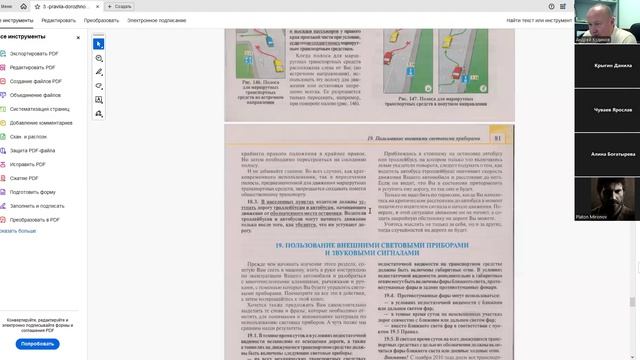Click the Рис. 147 figure caption
This screenshot has width=640, height=360.
[436, 101]
